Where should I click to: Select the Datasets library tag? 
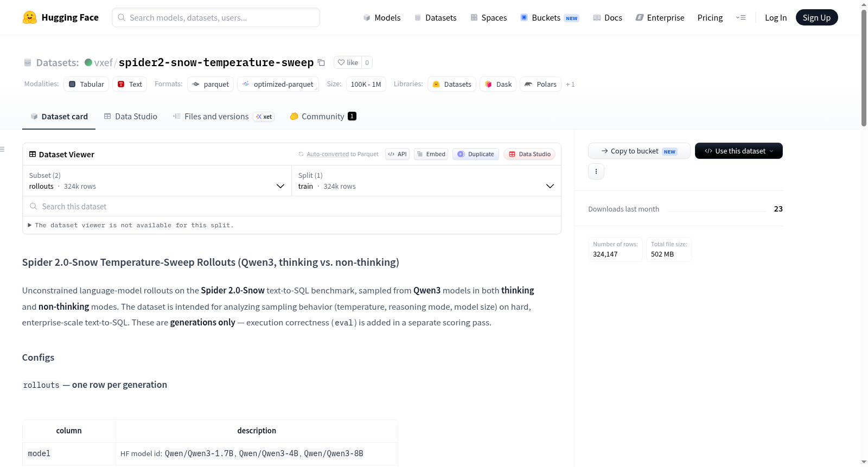452,84
